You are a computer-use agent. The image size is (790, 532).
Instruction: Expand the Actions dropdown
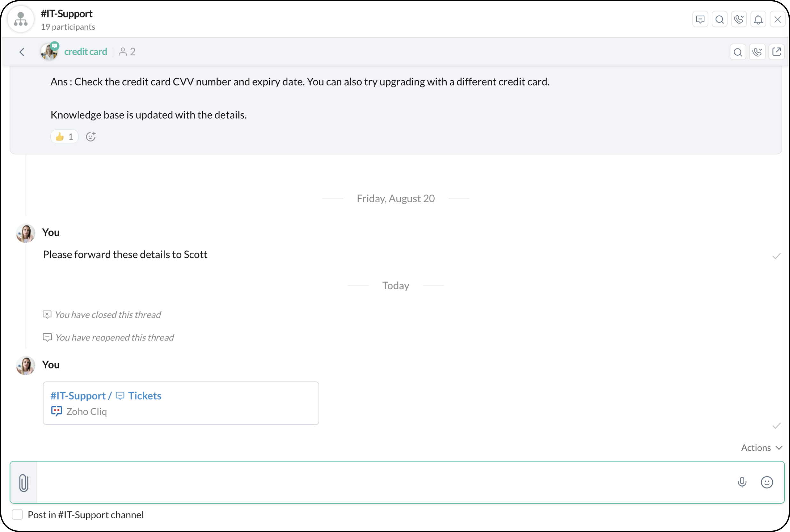click(x=762, y=447)
